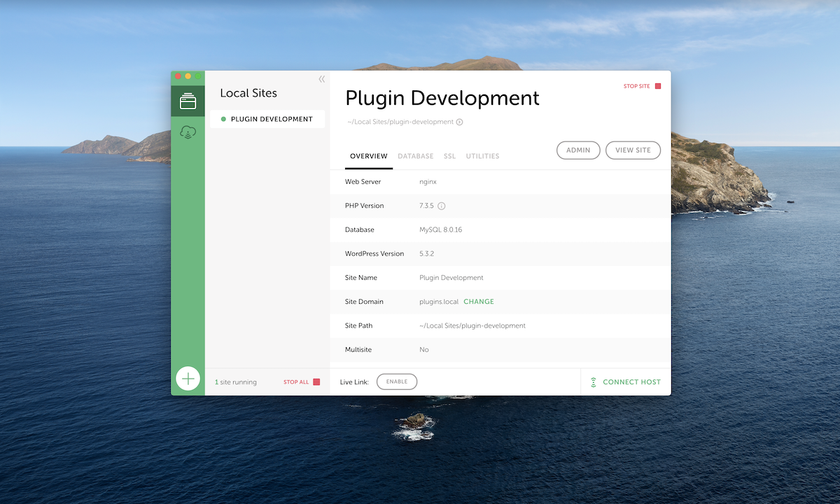Open the Utilities tab

(482, 156)
